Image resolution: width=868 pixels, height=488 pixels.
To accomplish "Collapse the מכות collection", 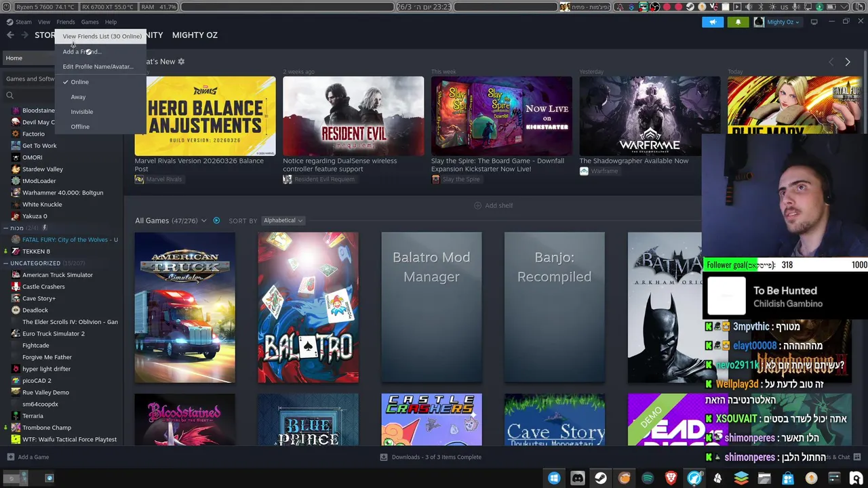I will coord(5,228).
